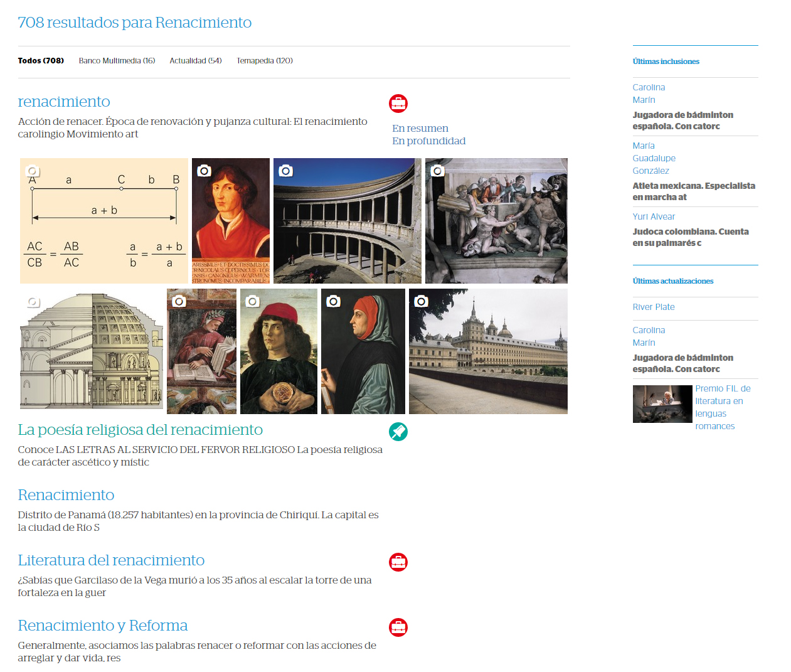
Task: Open the Literatura del renacimiento result
Action: tap(111, 560)
